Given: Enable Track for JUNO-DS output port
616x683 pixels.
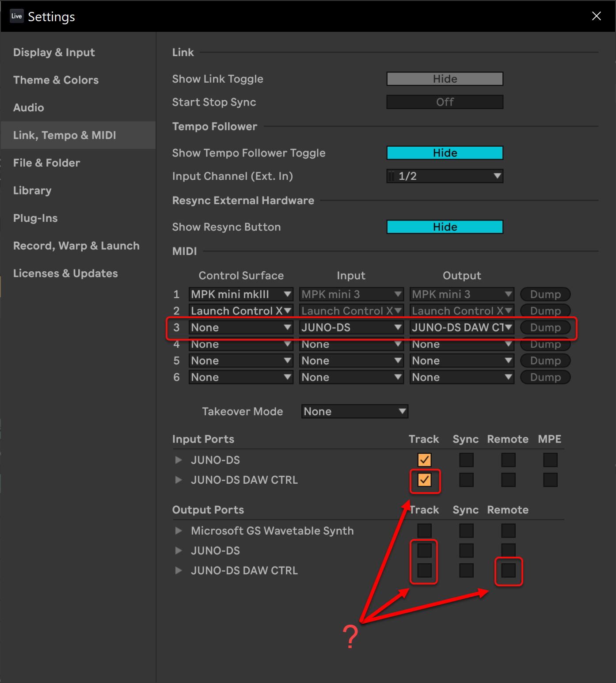Looking at the screenshot, I should coord(424,550).
